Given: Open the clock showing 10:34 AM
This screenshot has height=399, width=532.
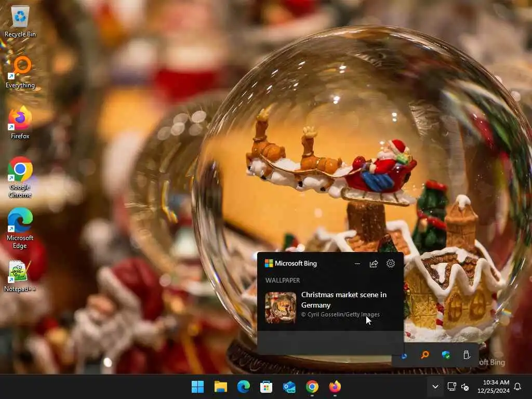Looking at the screenshot, I should click(494, 387).
